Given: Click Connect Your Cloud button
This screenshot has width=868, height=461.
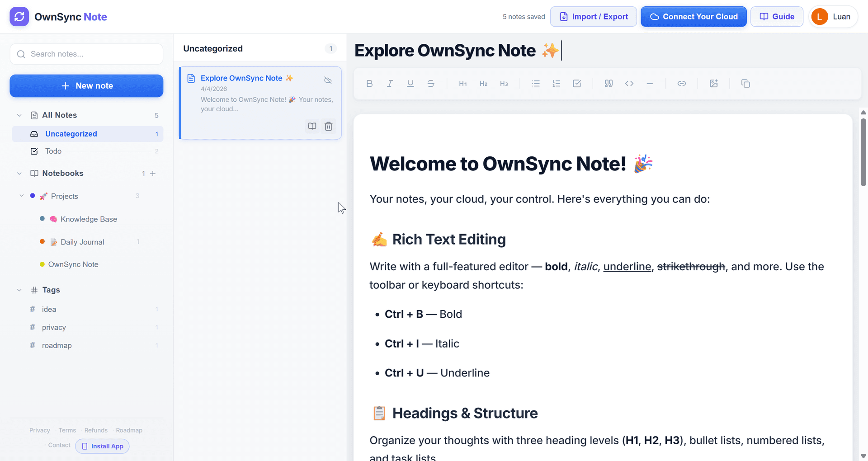Looking at the screenshot, I should tap(693, 17).
